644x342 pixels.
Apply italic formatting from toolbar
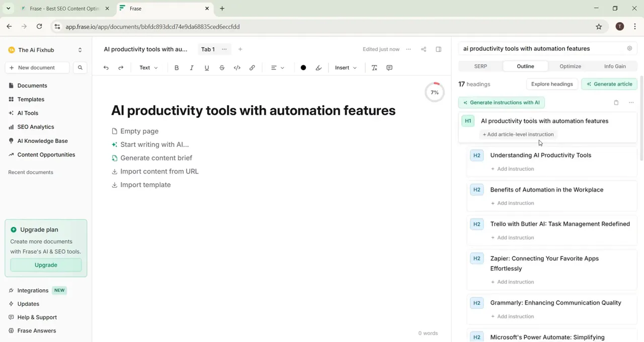pyautogui.click(x=192, y=68)
